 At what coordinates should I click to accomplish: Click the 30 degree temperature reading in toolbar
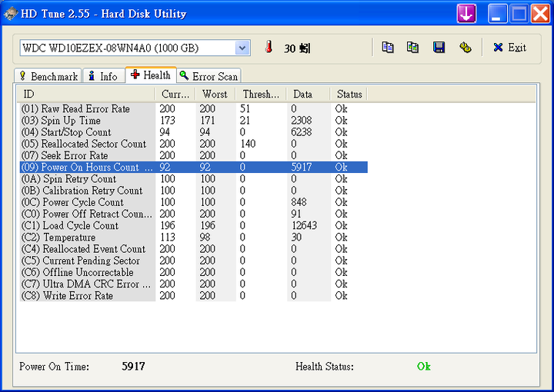(297, 48)
